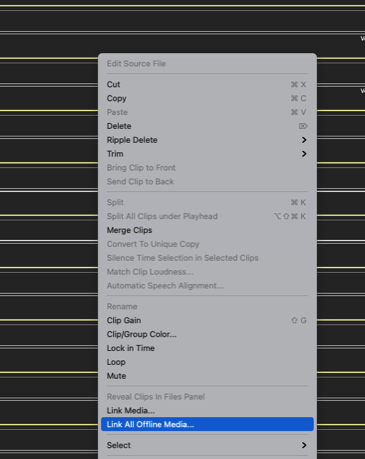Select Link All Offline Media…
Screen dimensions: 365x459
[x=207, y=424]
